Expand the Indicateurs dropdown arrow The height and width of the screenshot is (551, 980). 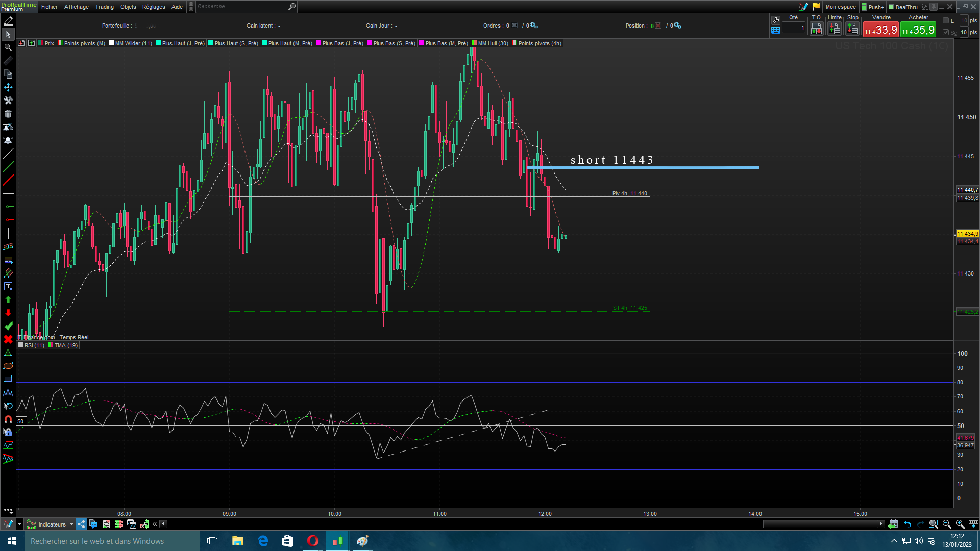72,524
